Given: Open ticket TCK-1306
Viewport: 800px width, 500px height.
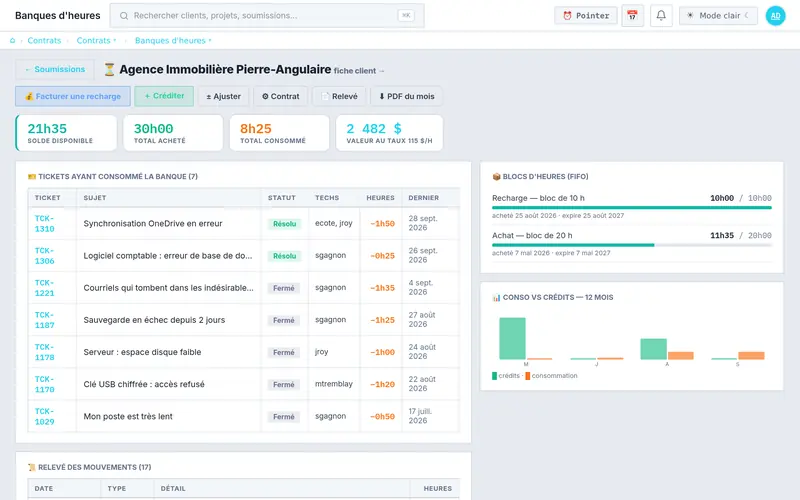Looking at the screenshot, I should point(44,256).
